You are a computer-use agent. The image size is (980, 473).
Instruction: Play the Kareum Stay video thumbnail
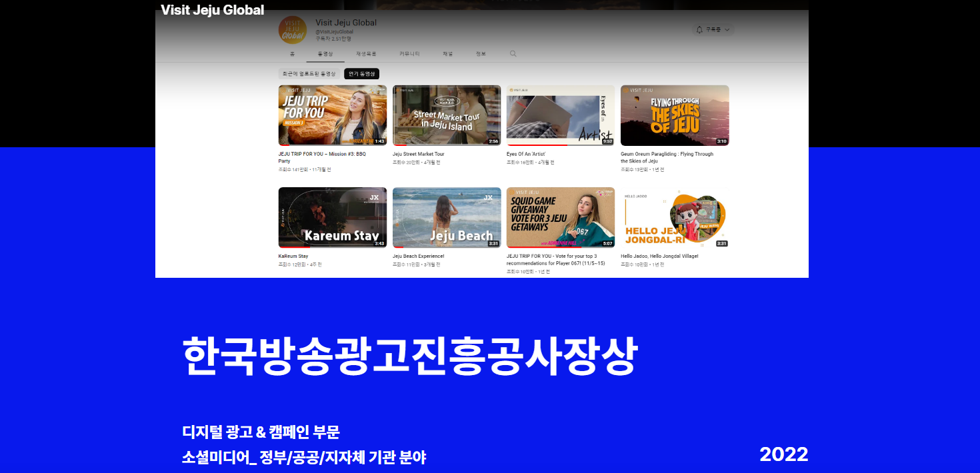click(x=332, y=217)
